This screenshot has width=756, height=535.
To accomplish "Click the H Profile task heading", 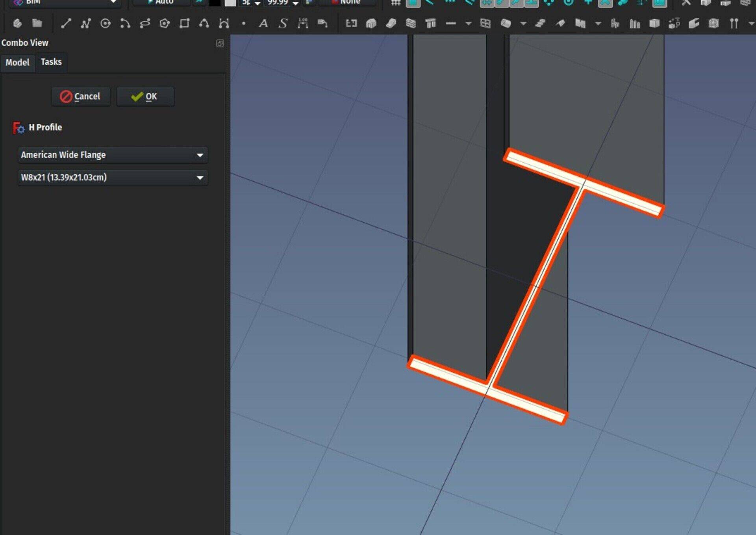I will 45,127.
